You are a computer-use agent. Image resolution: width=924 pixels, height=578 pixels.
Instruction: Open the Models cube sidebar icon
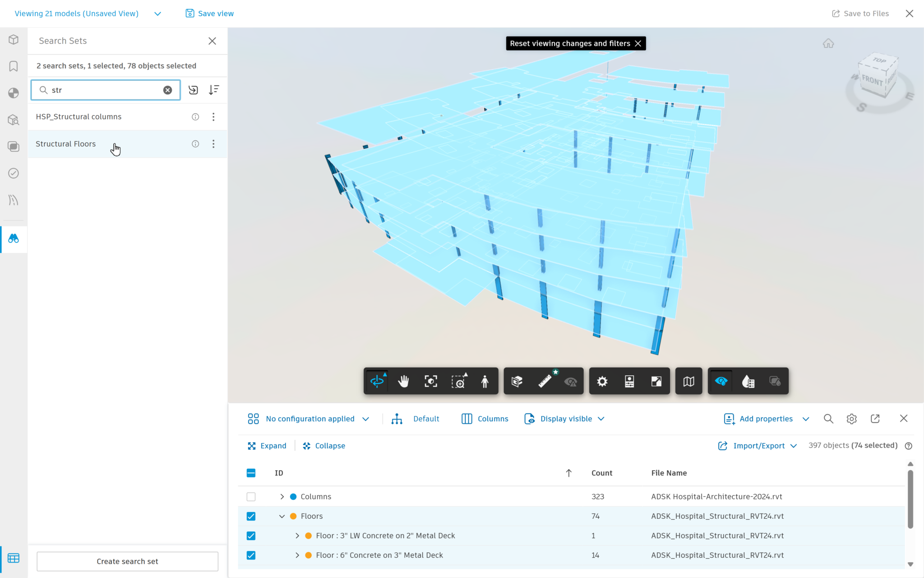click(14, 40)
